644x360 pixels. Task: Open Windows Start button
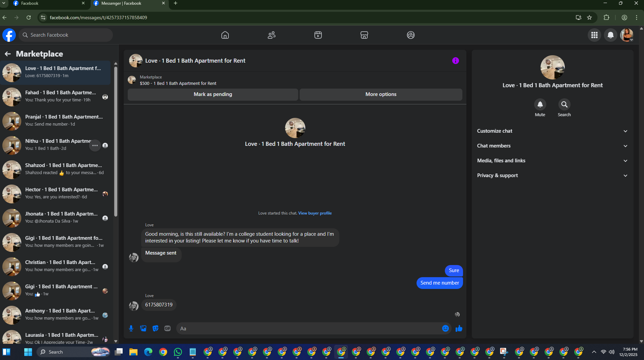(x=28, y=352)
